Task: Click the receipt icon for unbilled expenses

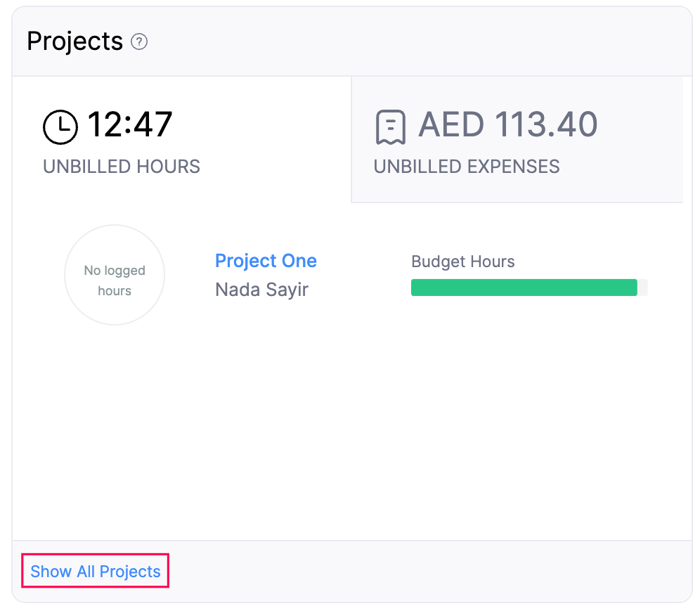Action: coord(389,127)
